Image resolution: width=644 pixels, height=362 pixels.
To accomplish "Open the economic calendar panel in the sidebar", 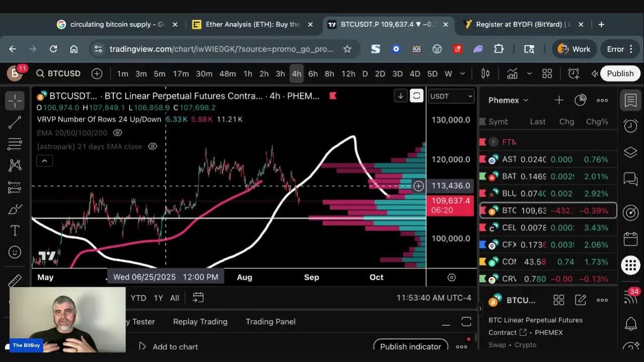I will tap(631, 239).
